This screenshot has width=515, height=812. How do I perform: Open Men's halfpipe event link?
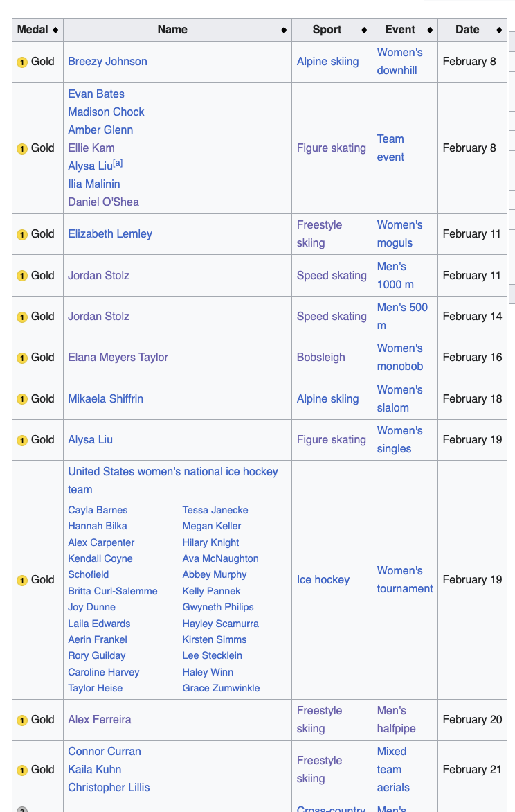click(397, 720)
